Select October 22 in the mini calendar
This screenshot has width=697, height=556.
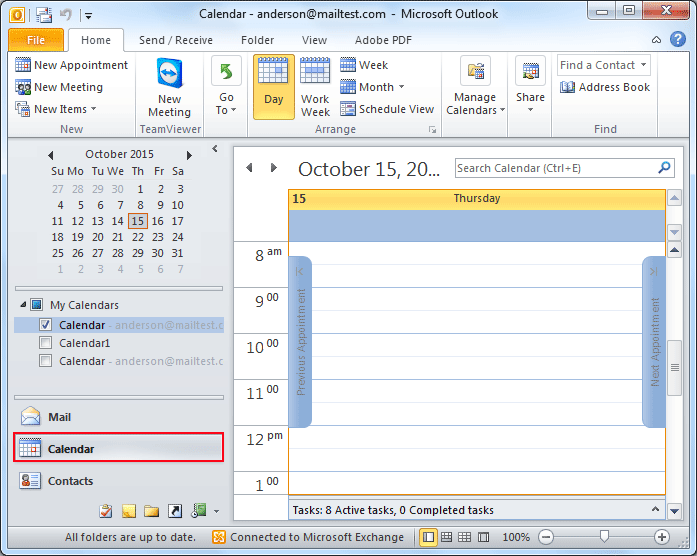point(138,237)
